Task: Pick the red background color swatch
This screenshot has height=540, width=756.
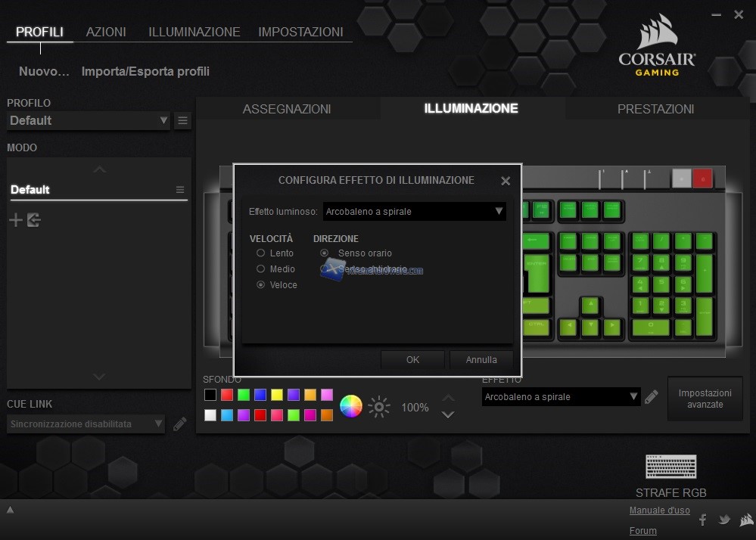Action: point(226,395)
